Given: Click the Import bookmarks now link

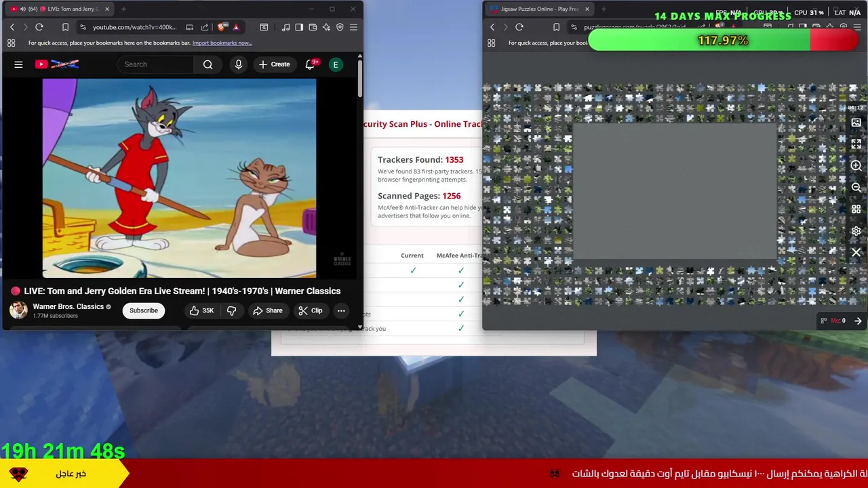Looking at the screenshot, I should click(222, 43).
